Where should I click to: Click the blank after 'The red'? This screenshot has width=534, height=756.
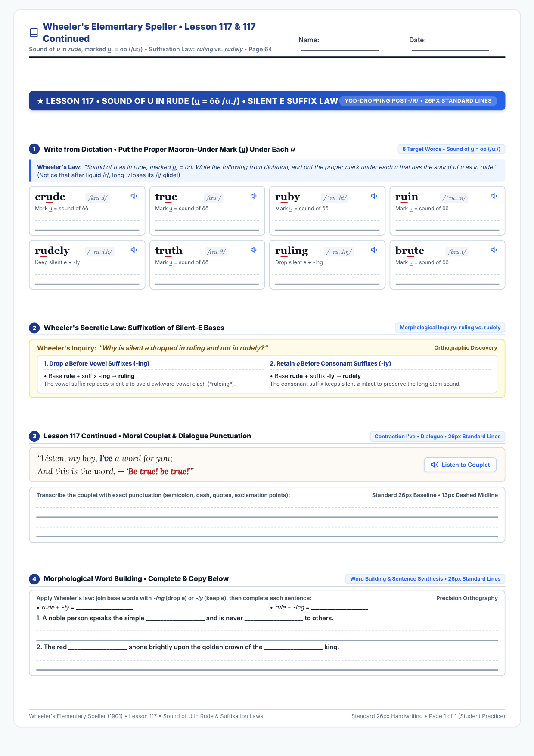coord(98,647)
